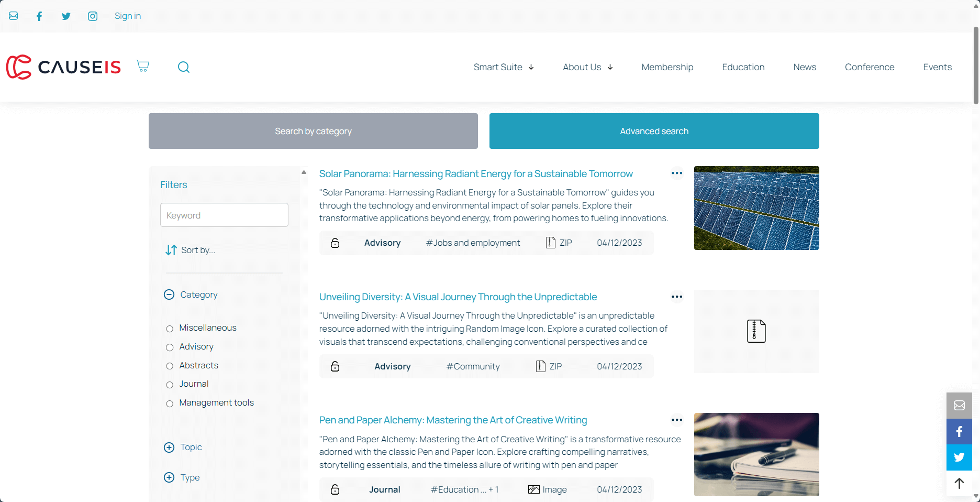Click Advisory label in Solar Panorama row

tap(382, 243)
